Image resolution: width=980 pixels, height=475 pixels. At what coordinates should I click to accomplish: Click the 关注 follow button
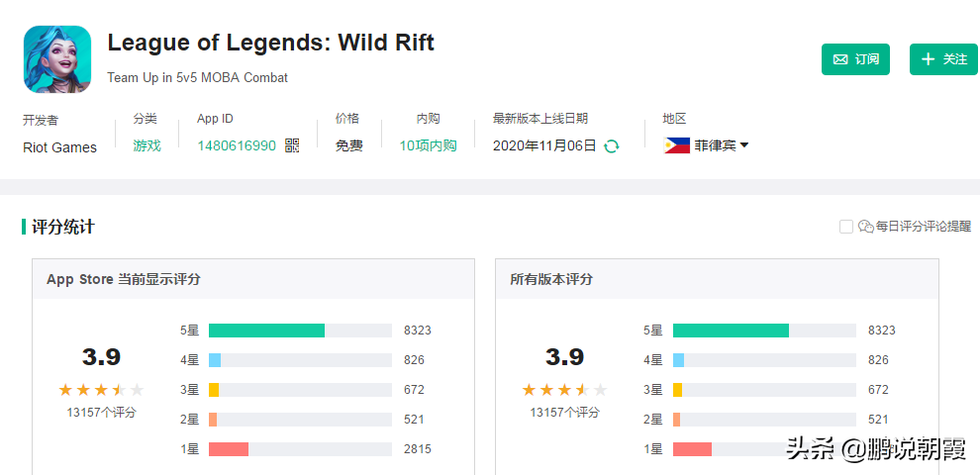click(x=943, y=59)
